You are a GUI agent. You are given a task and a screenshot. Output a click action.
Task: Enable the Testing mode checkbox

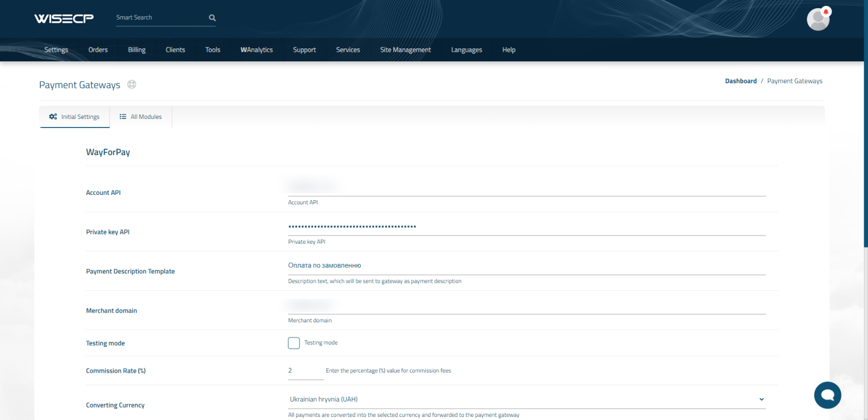294,343
